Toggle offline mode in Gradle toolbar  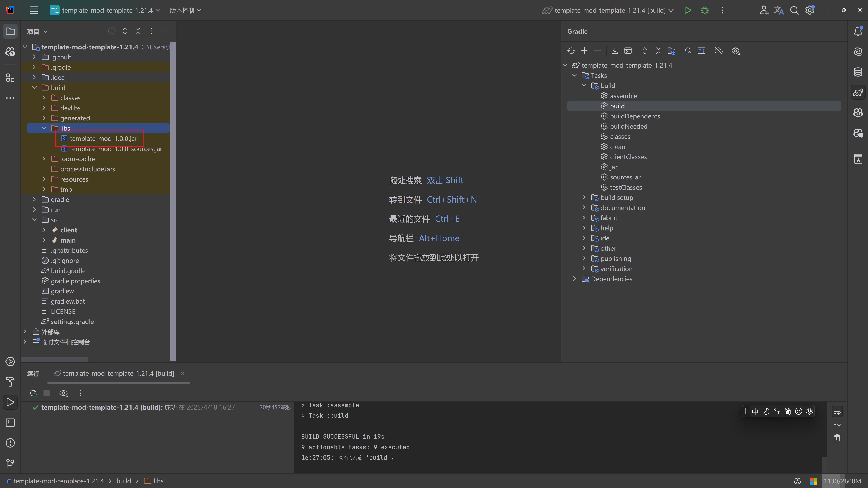(x=718, y=51)
